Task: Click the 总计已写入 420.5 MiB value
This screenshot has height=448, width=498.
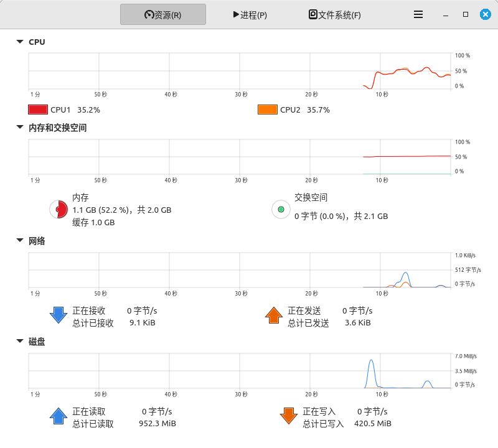Action: (373, 424)
